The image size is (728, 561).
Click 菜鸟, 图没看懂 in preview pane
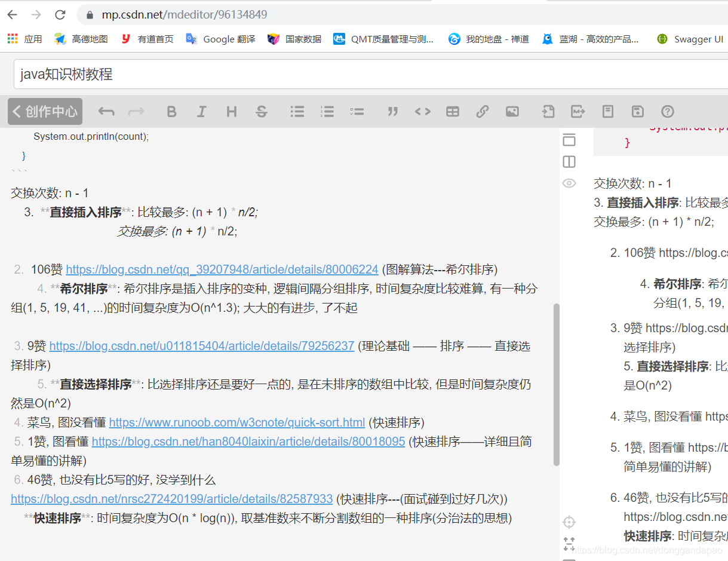click(662, 416)
